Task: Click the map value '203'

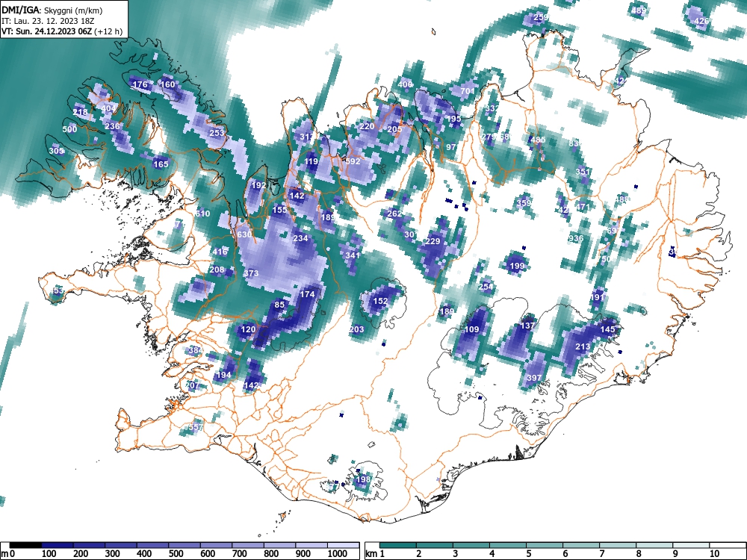Action: click(x=356, y=329)
